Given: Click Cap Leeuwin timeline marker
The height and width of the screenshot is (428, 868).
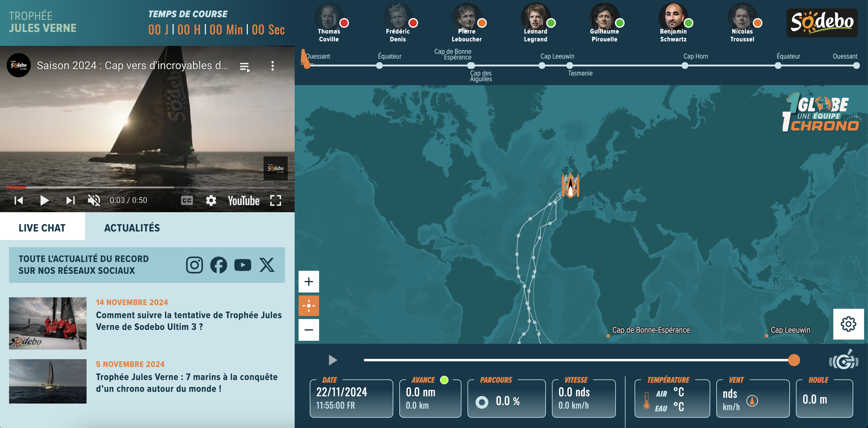Looking at the screenshot, I should [x=542, y=66].
